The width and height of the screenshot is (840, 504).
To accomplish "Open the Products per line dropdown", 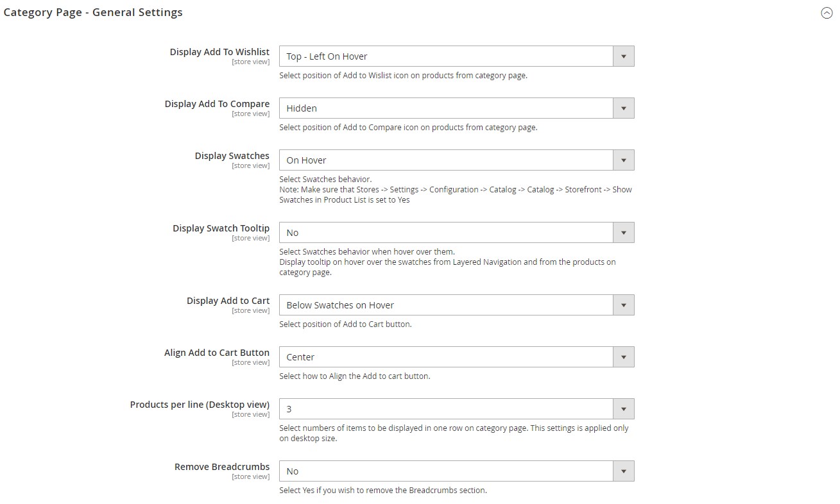I will [456, 409].
